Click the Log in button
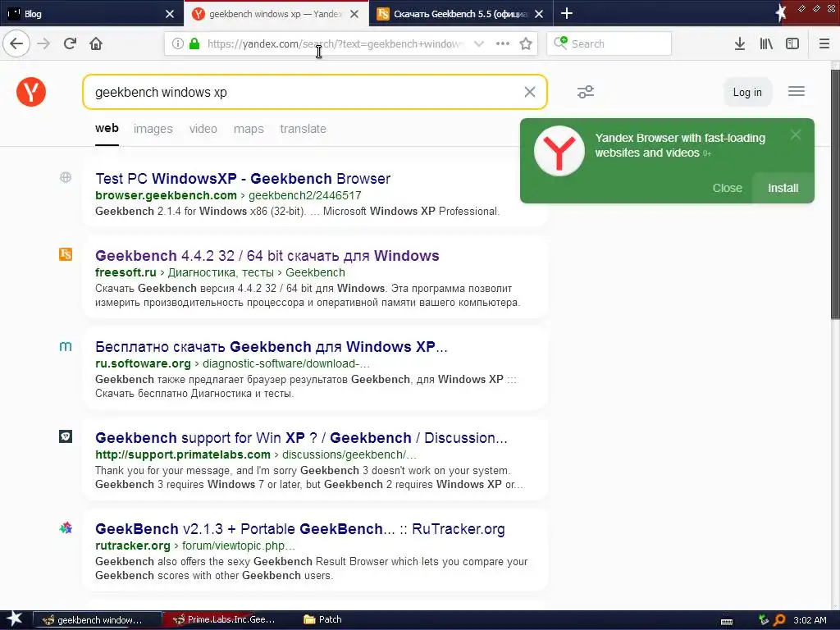This screenshot has height=630, width=840. (747, 92)
